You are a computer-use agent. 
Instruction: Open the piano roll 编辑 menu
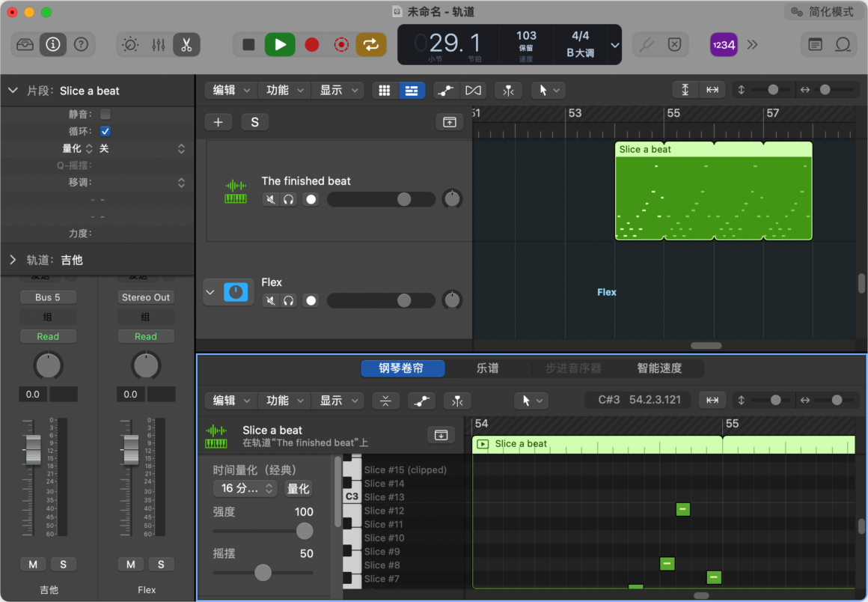230,401
